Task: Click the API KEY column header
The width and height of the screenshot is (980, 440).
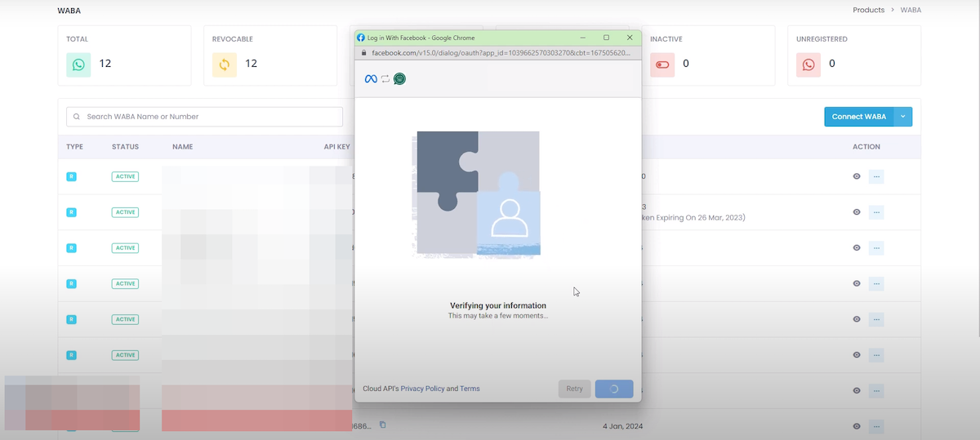Action: [x=337, y=147]
